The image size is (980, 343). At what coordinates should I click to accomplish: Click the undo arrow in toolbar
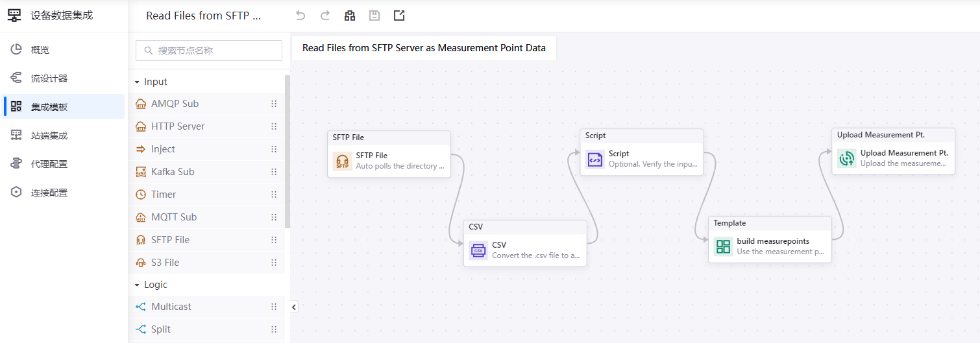click(x=300, y=16)
